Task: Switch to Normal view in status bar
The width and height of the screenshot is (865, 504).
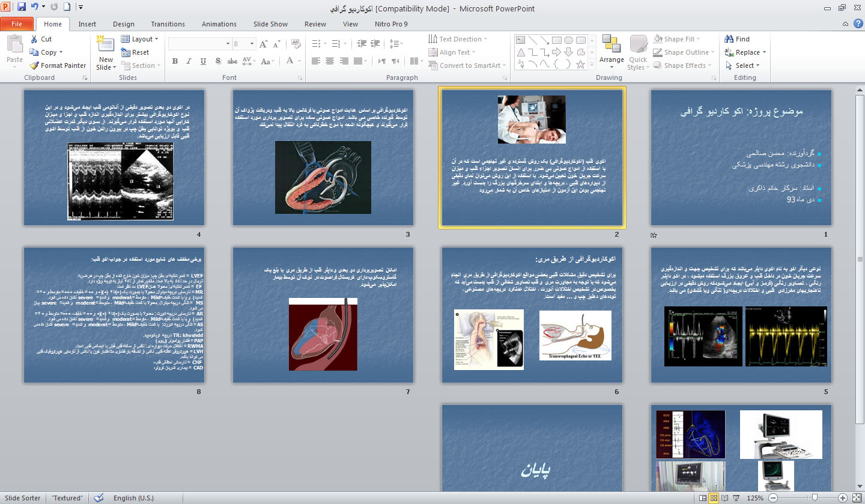Action: click(x=702, y=498)
